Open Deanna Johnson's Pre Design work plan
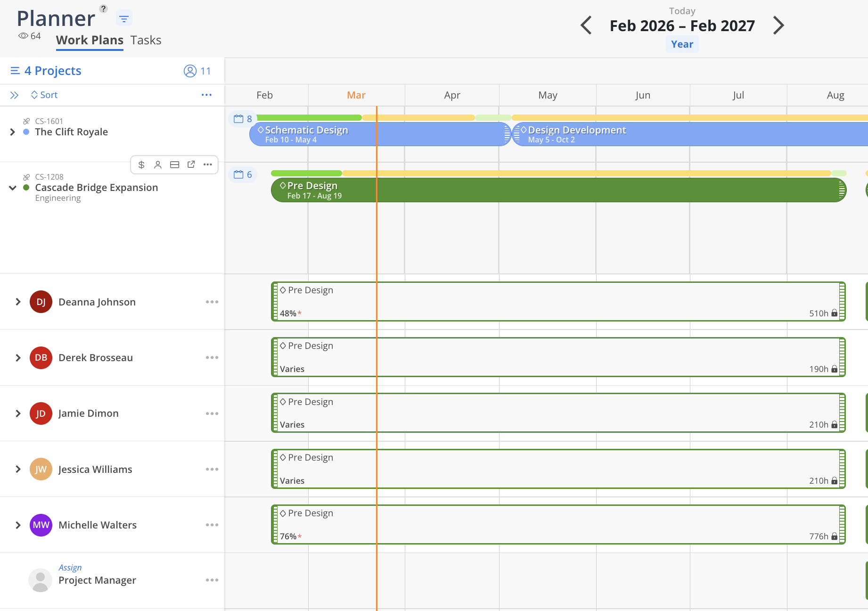The width and height of the screenshot is (868, 611). [558, 302]
